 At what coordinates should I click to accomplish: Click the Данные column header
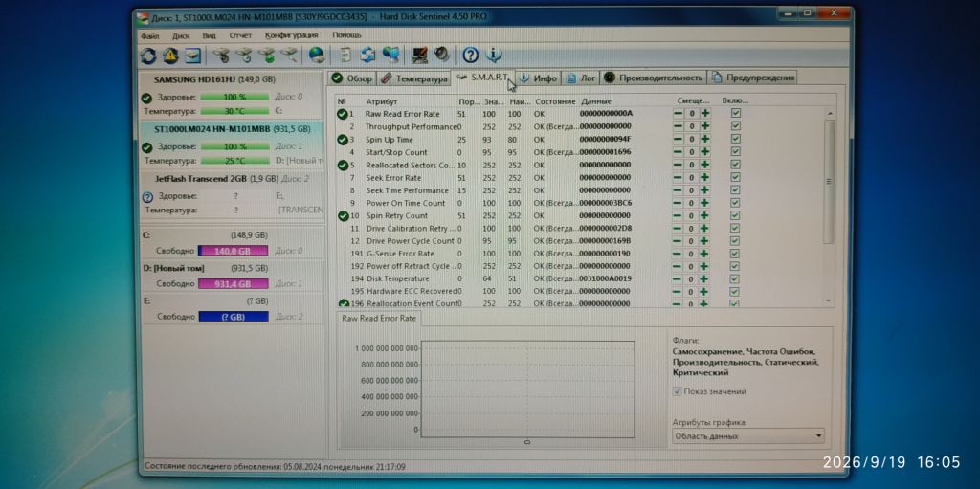[596, 101]
